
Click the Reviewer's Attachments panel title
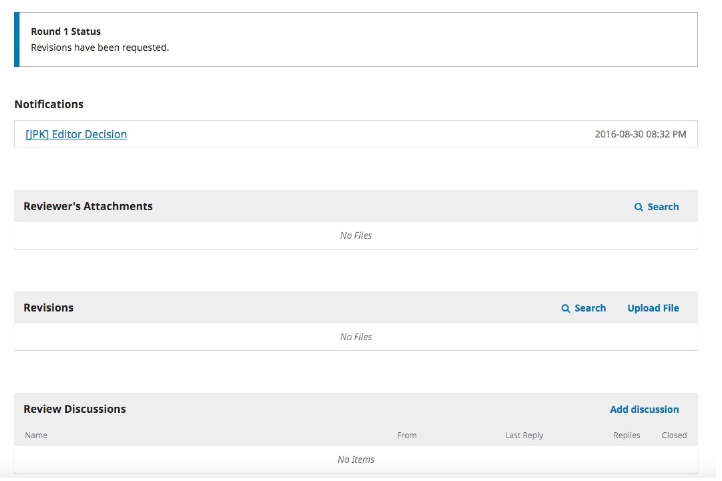click(88, 206)
